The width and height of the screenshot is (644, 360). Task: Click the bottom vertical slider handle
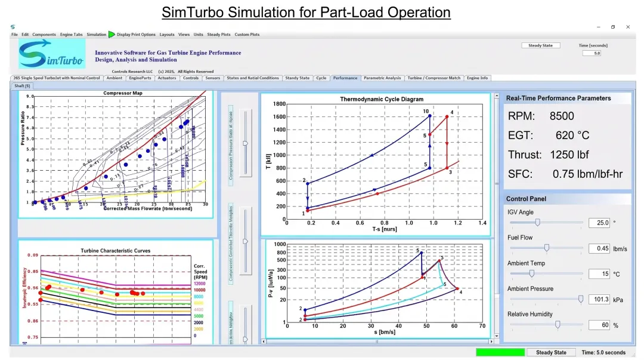point(246,340)
